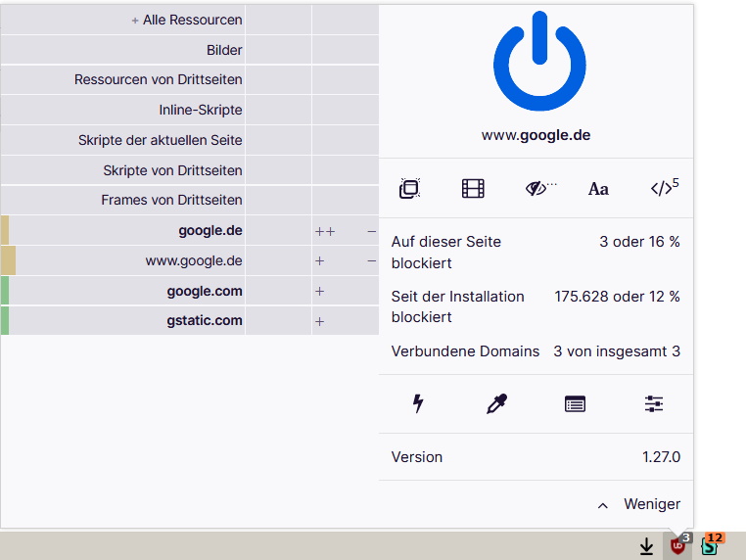Click the green color bar of gstatic.com

coord(5,321)
